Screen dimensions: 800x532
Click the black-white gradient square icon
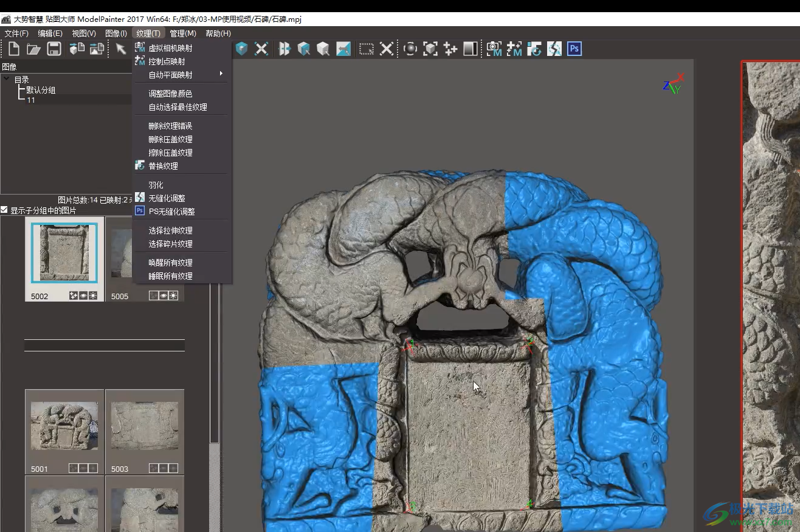tap(471, 49)
